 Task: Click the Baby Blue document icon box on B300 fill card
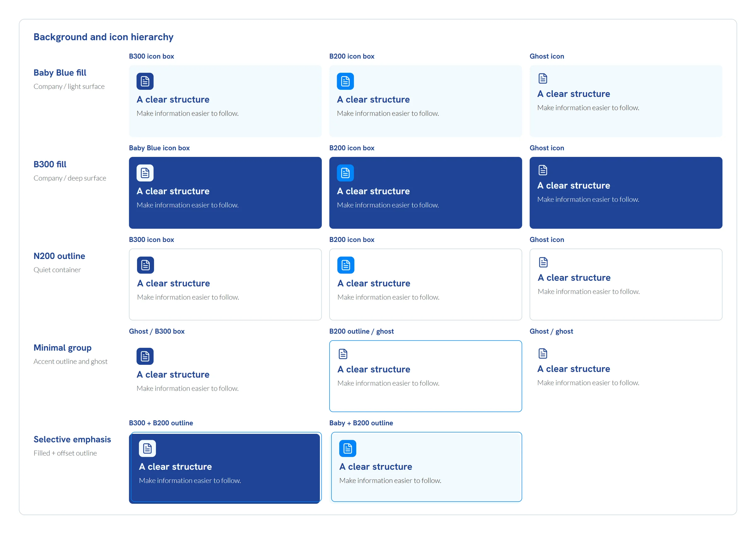point(145,173)
